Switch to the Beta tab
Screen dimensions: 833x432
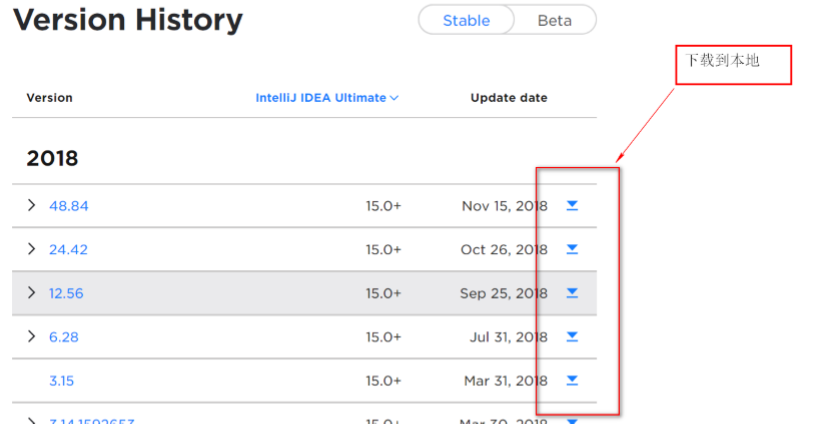(x=555, y=20)
